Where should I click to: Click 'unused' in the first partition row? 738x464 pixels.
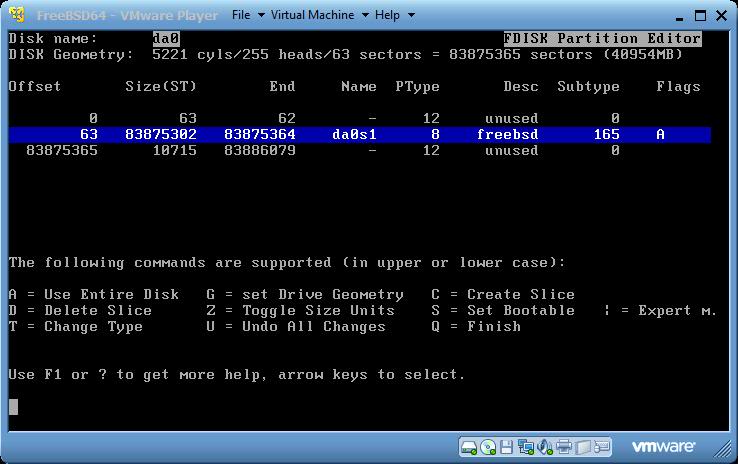coord(512,119)
